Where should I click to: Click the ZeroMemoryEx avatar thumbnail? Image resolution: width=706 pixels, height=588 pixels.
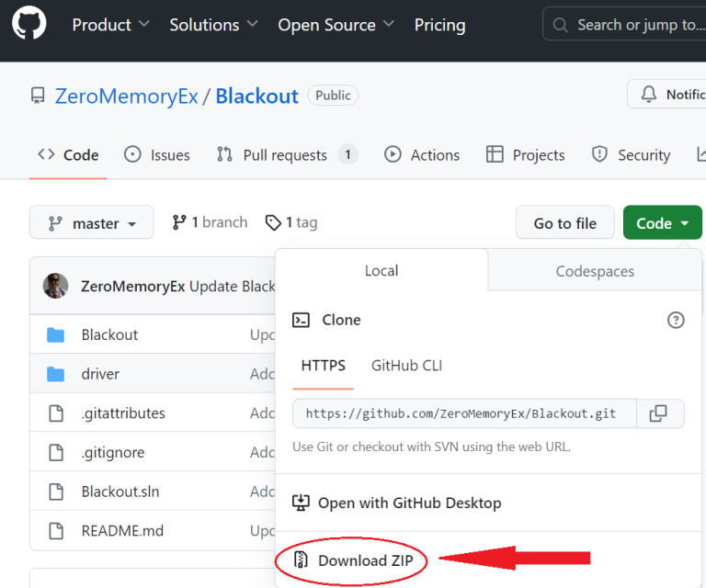[55, 286]
